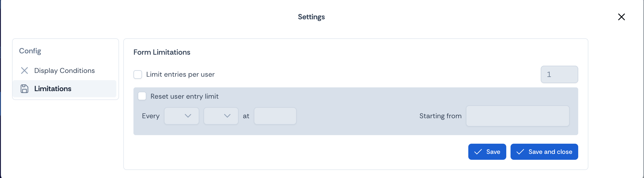This screenshot has width=644, height=178.
Task: Click the Starting from date field
Action: (x=517, y=116)
